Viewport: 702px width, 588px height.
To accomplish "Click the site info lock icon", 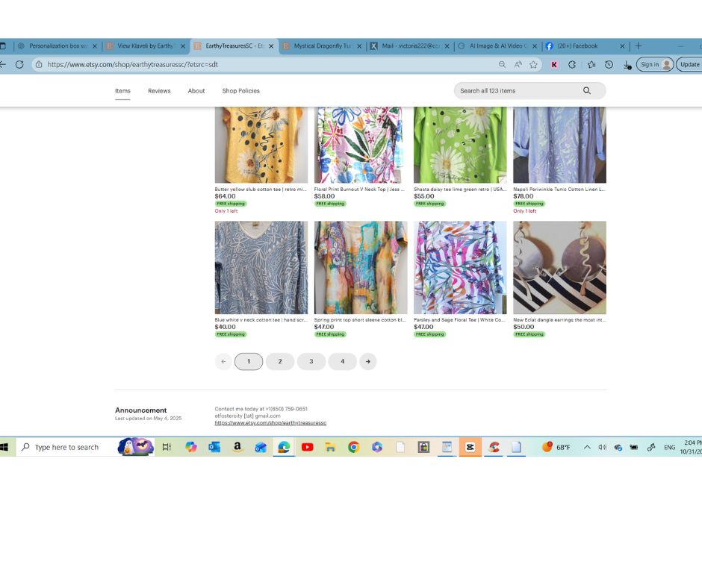I will tap(39, 64).
